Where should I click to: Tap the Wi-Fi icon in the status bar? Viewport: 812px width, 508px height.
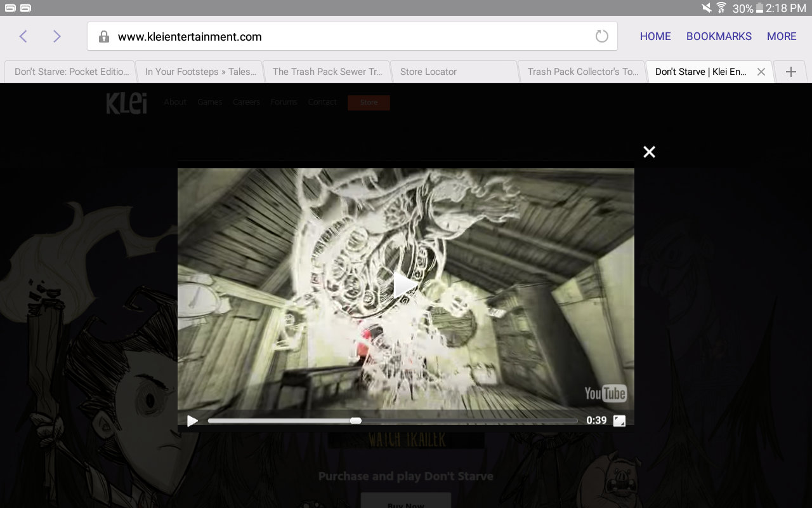pyautogui.click(x=721, y=8)
